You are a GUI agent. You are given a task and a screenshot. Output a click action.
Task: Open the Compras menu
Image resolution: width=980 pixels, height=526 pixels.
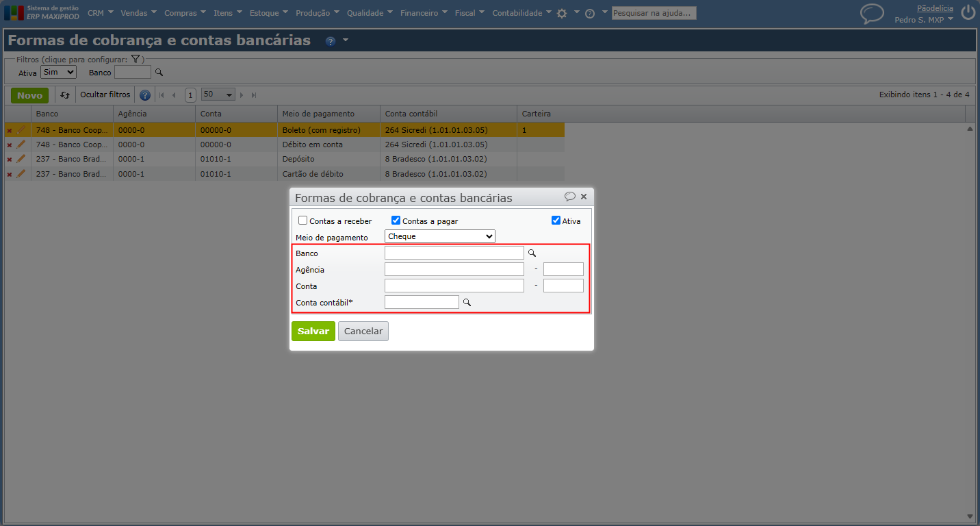pos(185,13)
